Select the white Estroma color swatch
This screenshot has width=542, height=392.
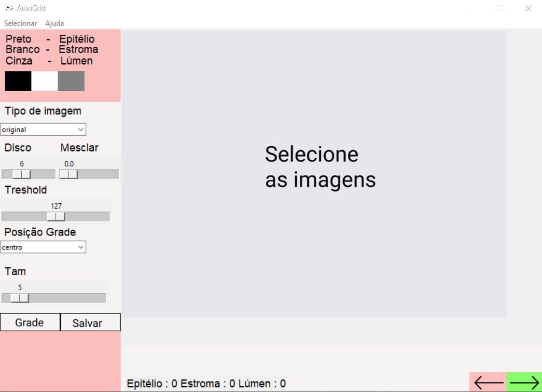coord(44,81)
